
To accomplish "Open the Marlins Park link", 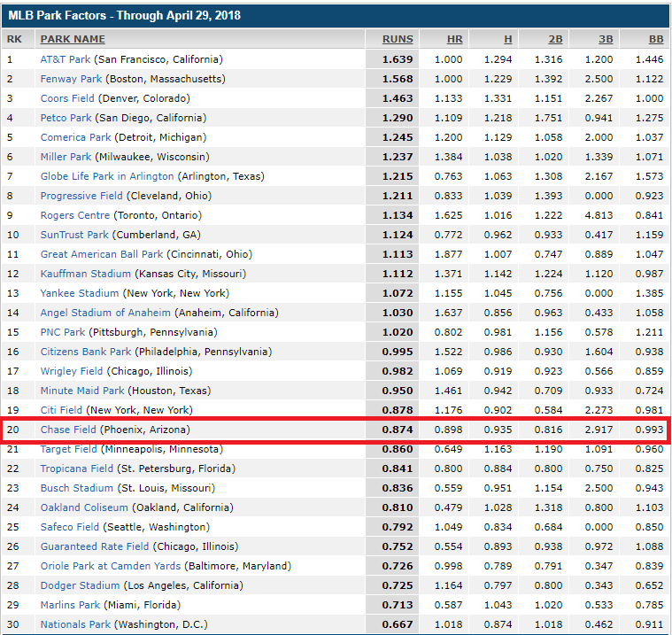I will tap(70, 605).
